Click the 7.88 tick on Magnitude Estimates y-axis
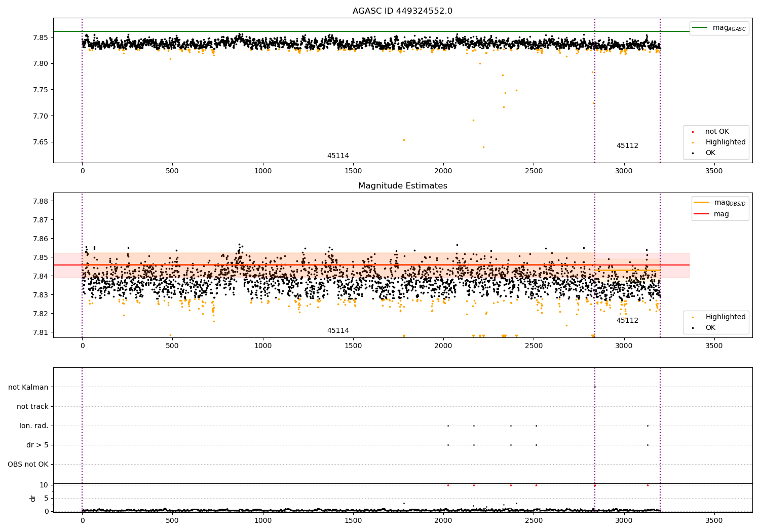This screenshot has width=760, height=532. coord(40,201)
